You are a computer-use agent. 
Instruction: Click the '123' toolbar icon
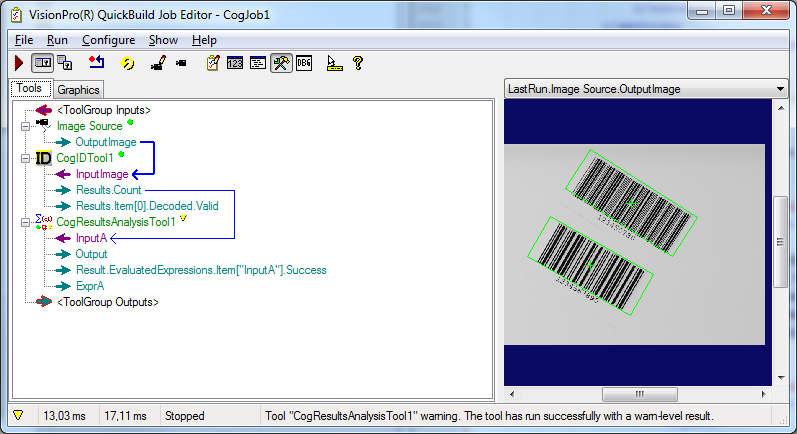[x=235, y=63]
